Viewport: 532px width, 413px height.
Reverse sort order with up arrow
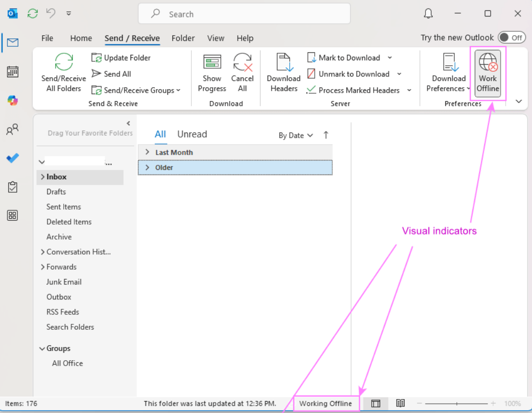pyautogui.click(x=326, y=135)
